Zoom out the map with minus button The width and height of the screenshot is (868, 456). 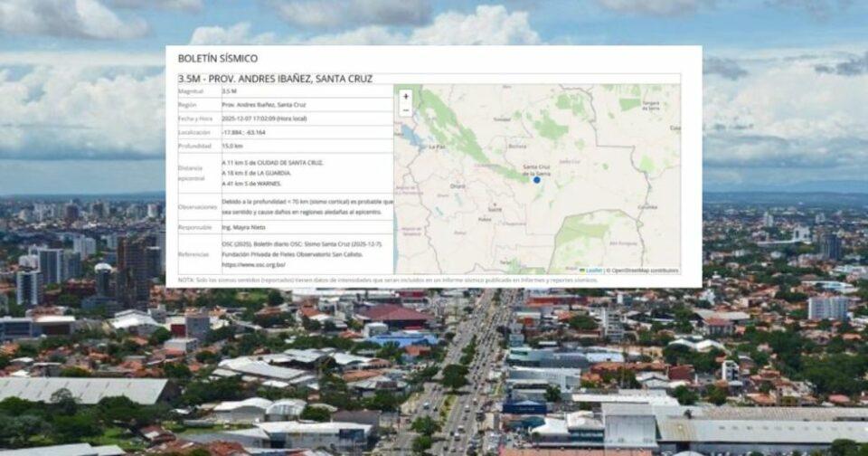tap(405, 109)
